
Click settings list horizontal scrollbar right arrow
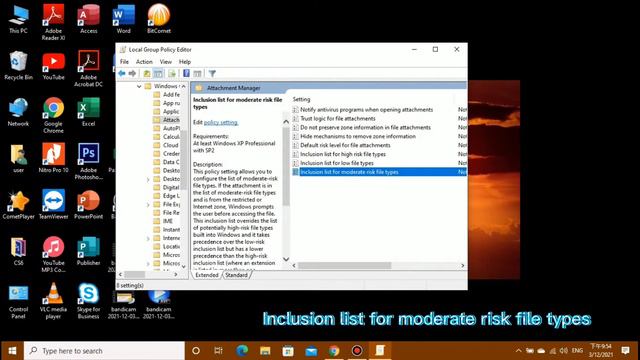(462, 265)
